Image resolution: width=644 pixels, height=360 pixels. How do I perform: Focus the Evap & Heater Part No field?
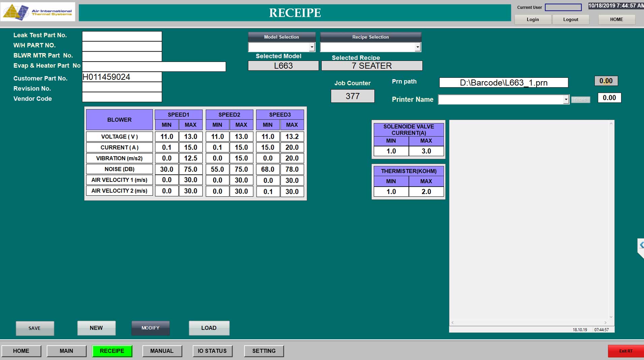(x=154, y=67)
